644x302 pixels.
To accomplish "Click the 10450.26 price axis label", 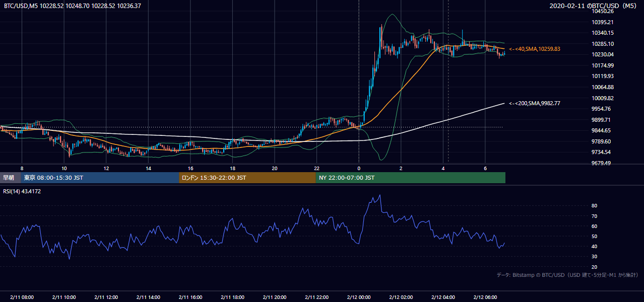I will point(603,11).
